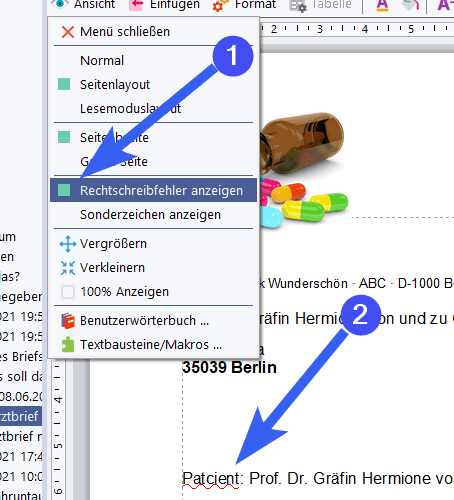Tick the 100% Anzeigen checkbox
The height and width of the screenshot is (500, 454).
[68, 292]
